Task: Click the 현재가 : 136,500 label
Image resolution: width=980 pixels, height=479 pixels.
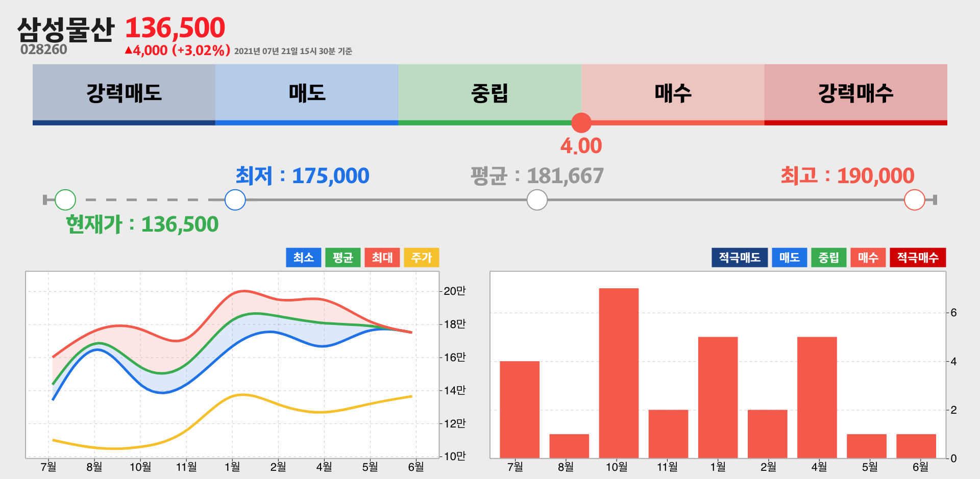Action: tap(142, 224)
